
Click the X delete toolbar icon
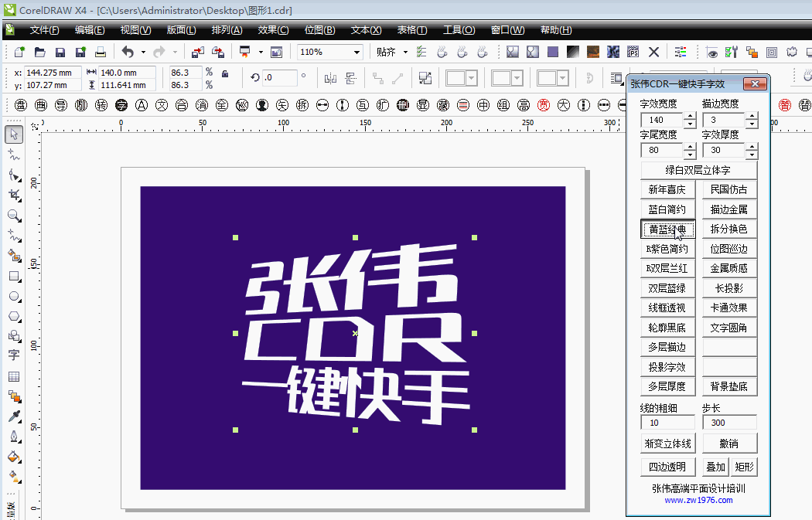[653, 52]
